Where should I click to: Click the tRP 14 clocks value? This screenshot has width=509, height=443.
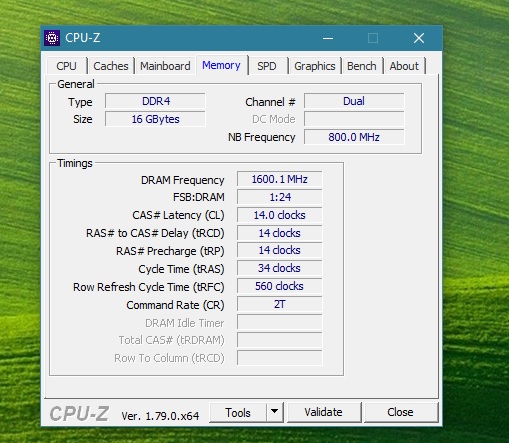pos(280,250)
